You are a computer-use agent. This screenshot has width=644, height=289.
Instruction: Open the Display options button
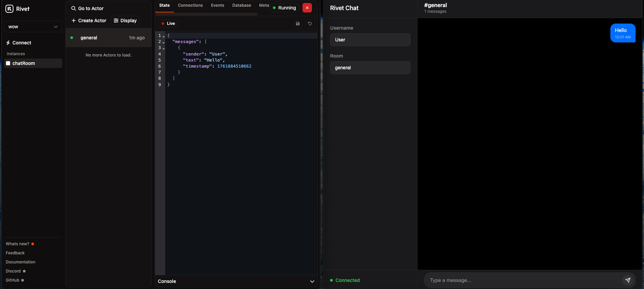(x=125, y=21)
